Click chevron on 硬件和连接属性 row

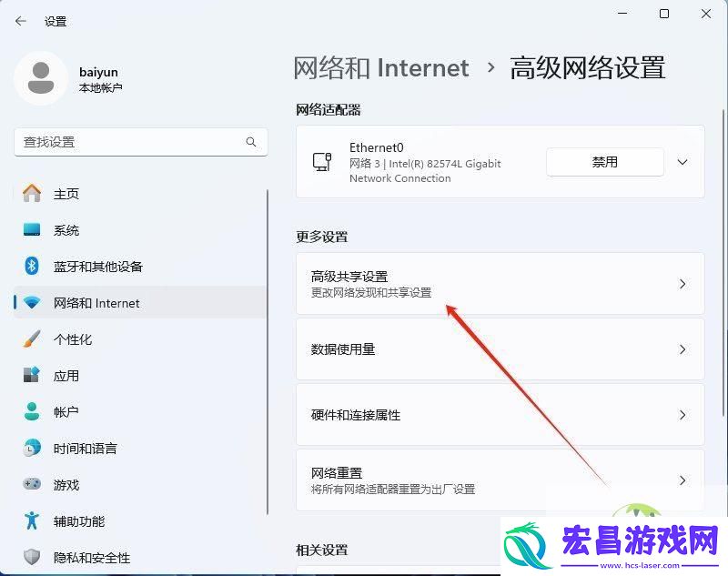tap(682, 414)
